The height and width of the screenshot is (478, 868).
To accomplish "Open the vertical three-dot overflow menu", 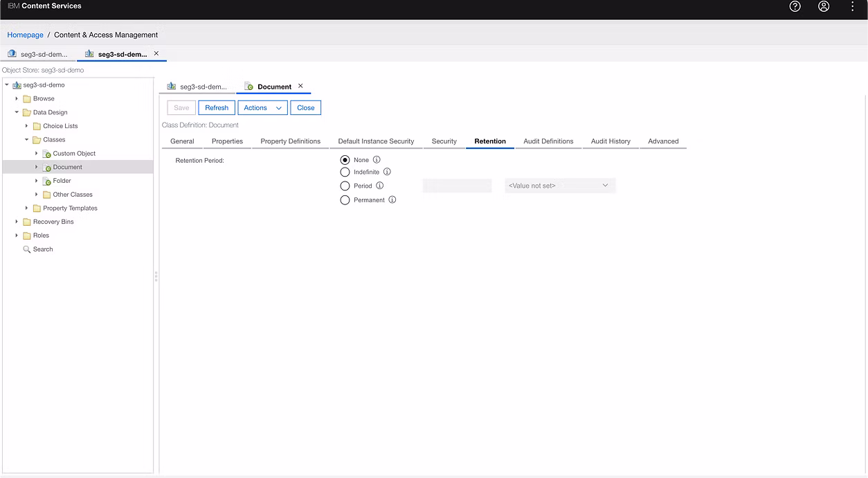I will (853, 6).
